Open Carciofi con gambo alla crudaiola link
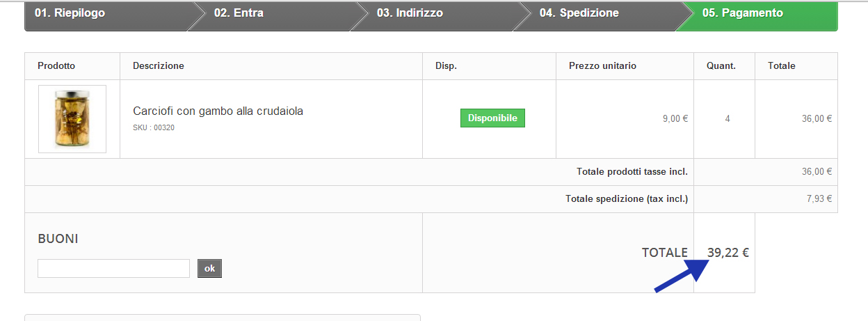 (218, 111)
